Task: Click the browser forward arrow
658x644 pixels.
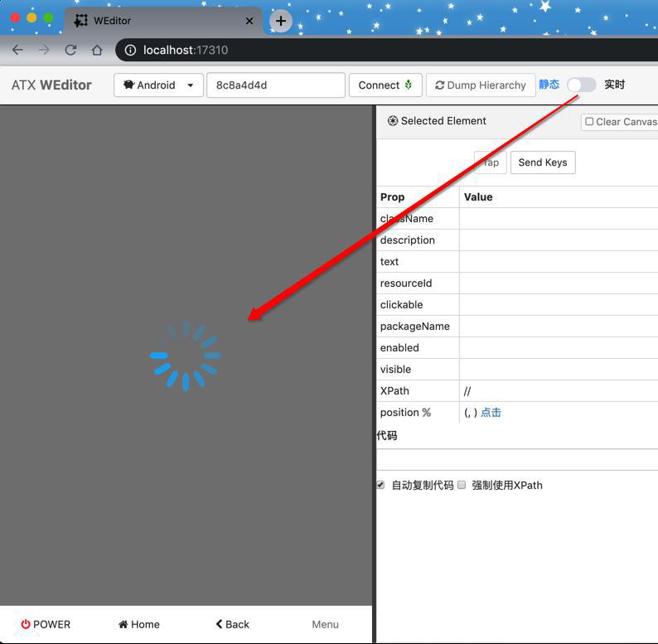Action: click(44, 50)
